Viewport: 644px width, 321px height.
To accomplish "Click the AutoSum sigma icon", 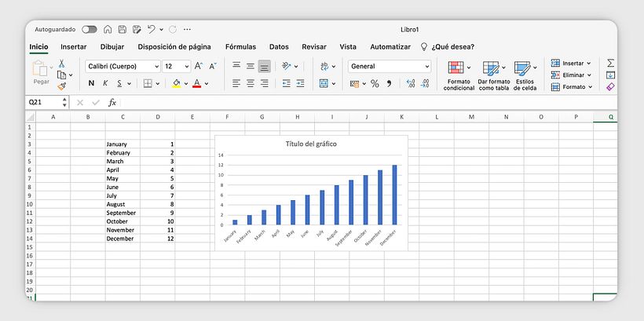I will (610, 63).
